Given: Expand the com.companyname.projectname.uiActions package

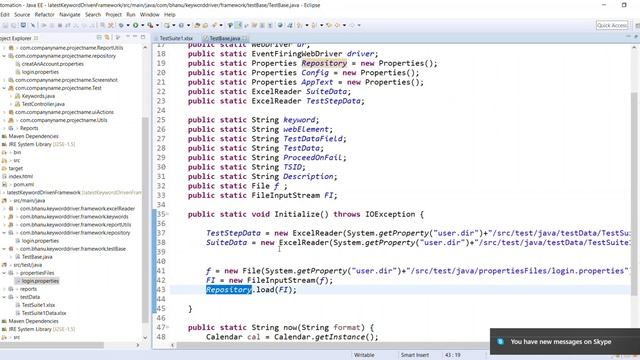Looking at the screenshot, I should (x=4, y=112).
